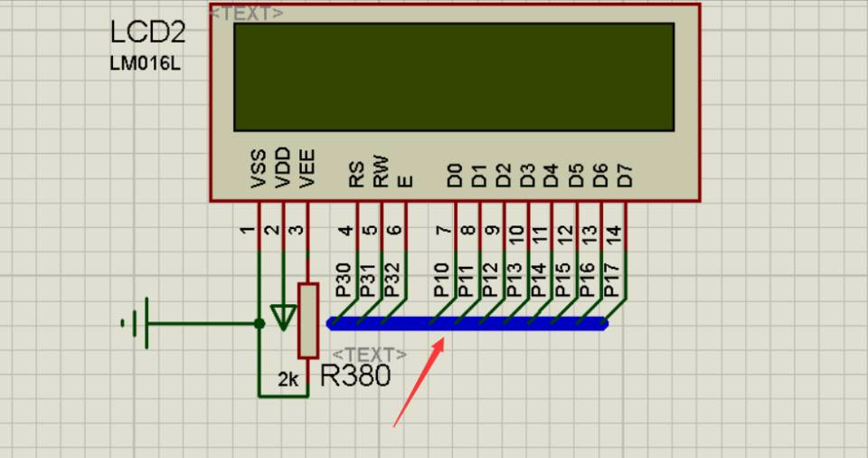Select the P10 wire label
The height and width of the screenshot is (458, 868).
pos(441,280)
